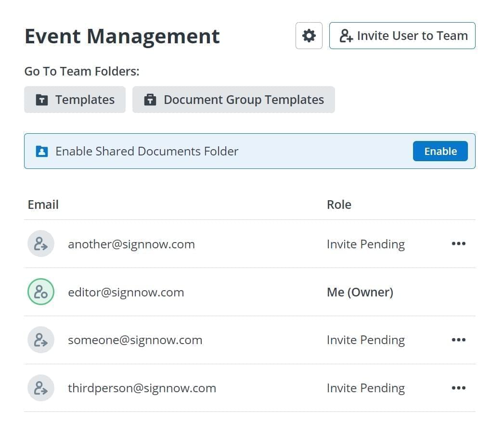504x423 pixels.
Task: Expand more actions for thirdperson@signnow.com
Action: tap(458, 388)
